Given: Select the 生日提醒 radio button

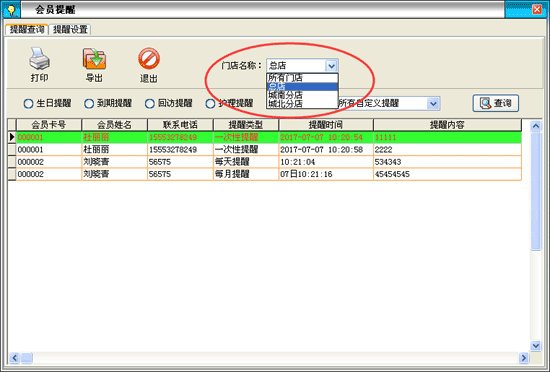Looking at the screenshot, I should (28, 103).
